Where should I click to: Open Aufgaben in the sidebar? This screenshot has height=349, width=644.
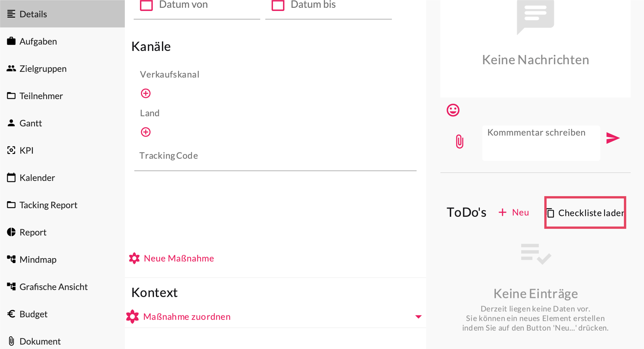pos(38,41)
